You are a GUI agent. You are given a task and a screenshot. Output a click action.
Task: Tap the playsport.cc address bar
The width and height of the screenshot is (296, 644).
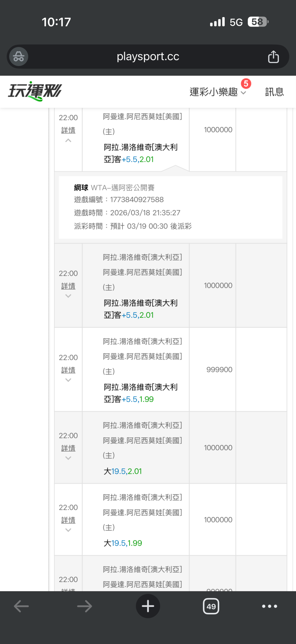click(x=148, y=57)
